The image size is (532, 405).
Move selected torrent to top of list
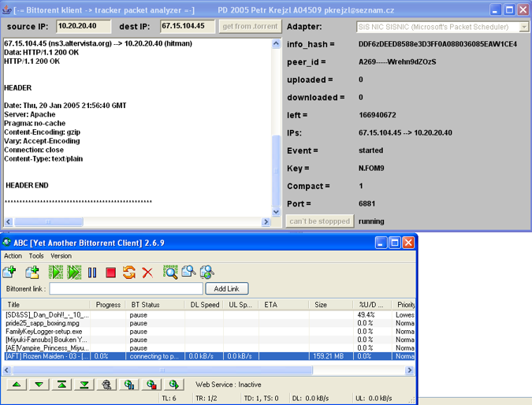pos(61,385)
